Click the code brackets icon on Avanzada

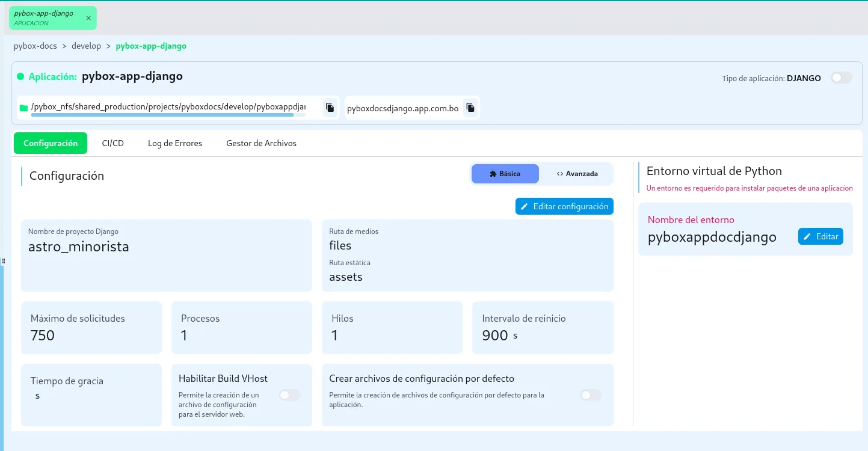pyautogui.click(x=559, y=174)
